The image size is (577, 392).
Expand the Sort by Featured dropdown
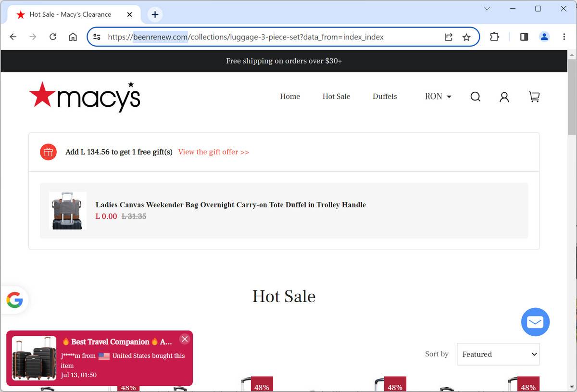[498, 354]
